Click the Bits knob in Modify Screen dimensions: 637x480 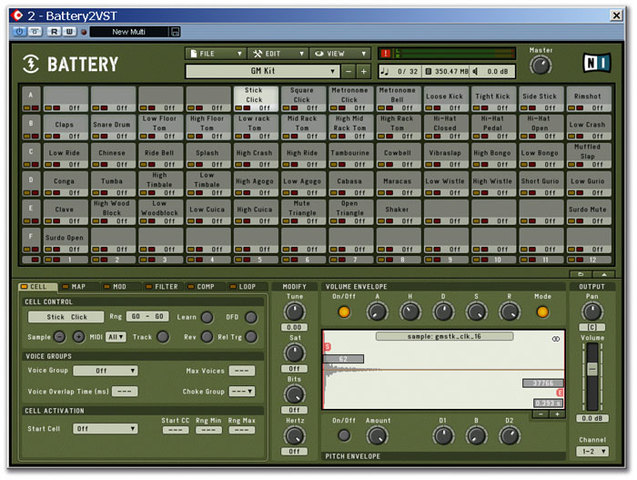click(x=294, y=394)
